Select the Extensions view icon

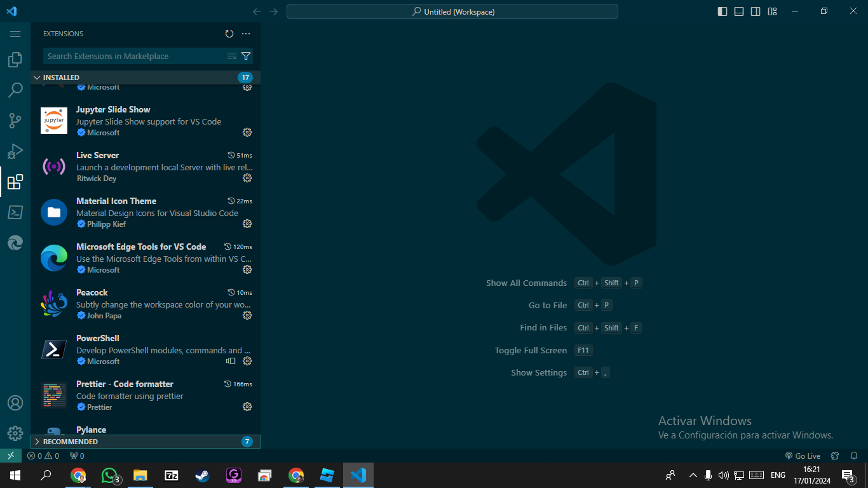pyautogui.click(x=15, y=182)
